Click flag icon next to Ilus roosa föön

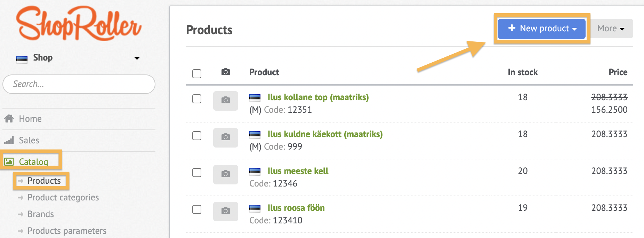(255, 208)
